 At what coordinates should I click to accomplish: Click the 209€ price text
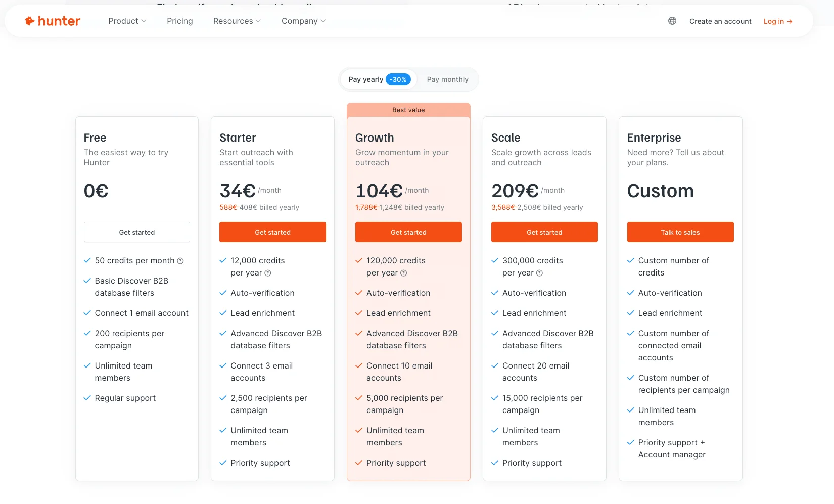click(515, 191)
